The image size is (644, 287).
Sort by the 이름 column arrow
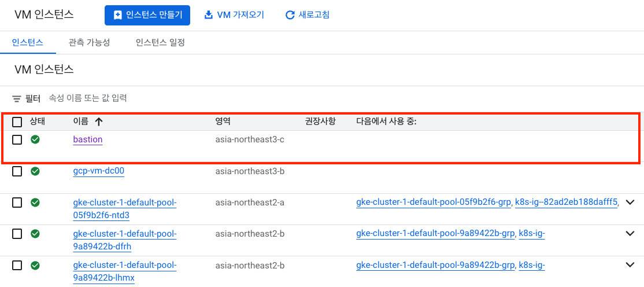99,122
